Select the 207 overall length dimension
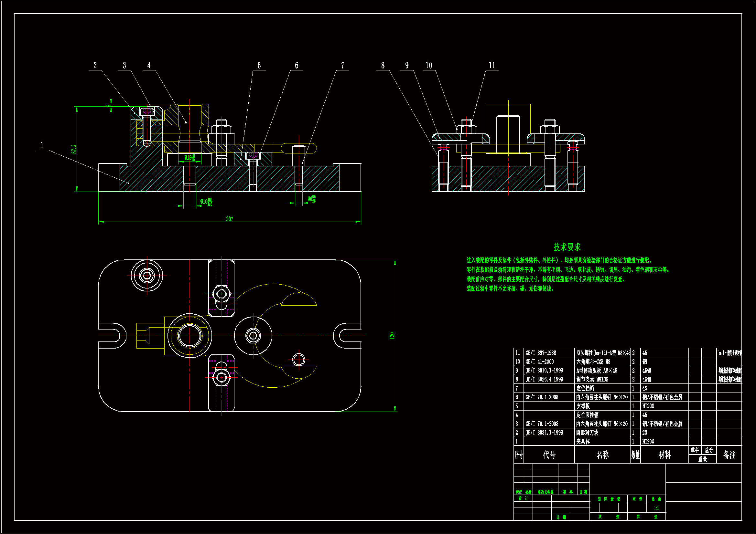Image resolution: width=756 pixels, height=534 pixels. [x=230, y=219]
